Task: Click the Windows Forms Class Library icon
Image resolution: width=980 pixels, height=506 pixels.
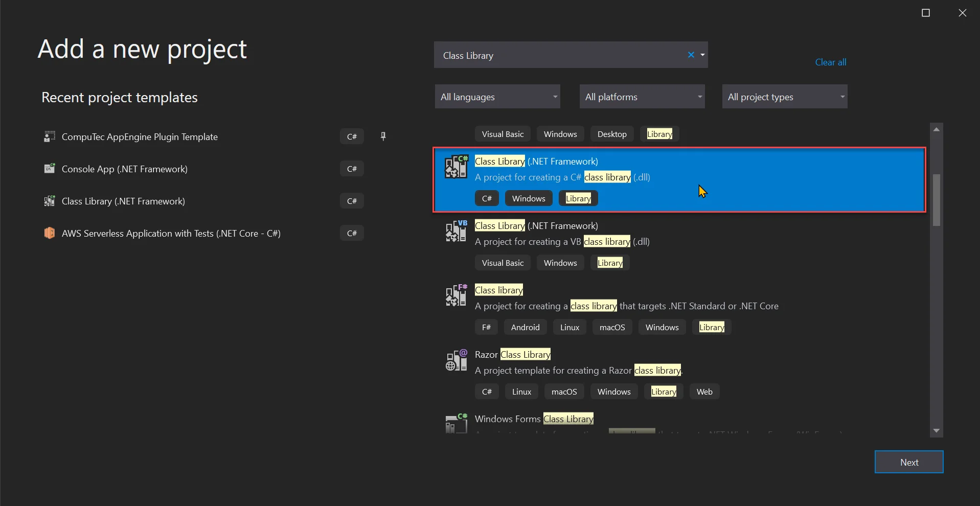Action: click(455, 423)
